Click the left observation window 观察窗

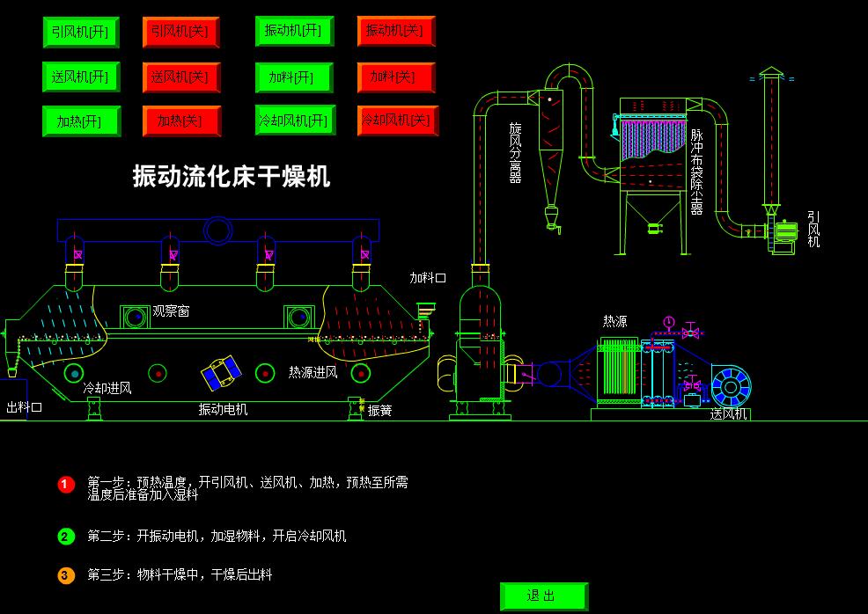[x=135, y=317]
